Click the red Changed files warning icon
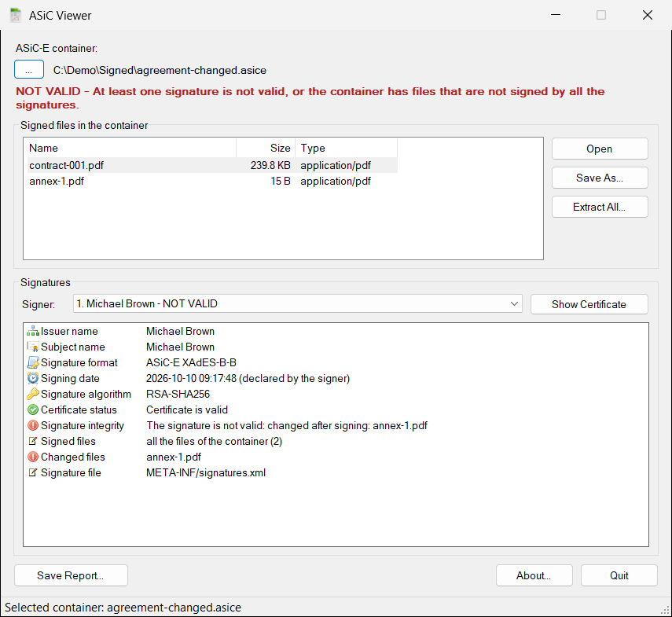 pyautogui.click(x=33, y=457)
